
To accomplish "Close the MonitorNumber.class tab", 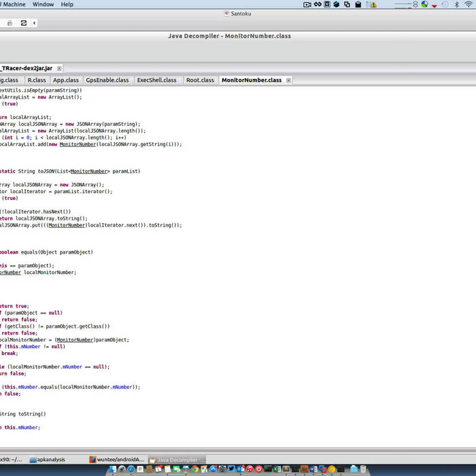I will coord(288,80).
